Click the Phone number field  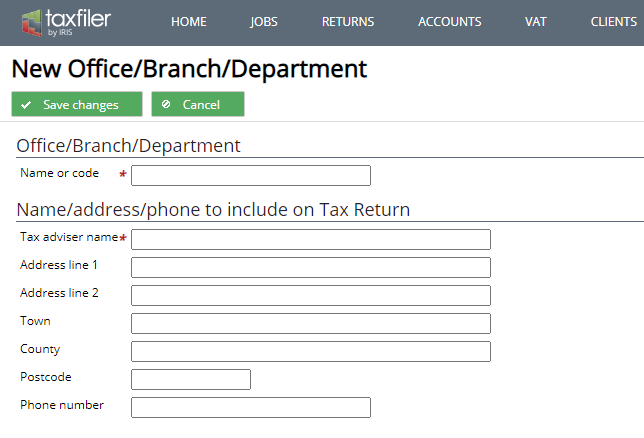coord(251,407)
